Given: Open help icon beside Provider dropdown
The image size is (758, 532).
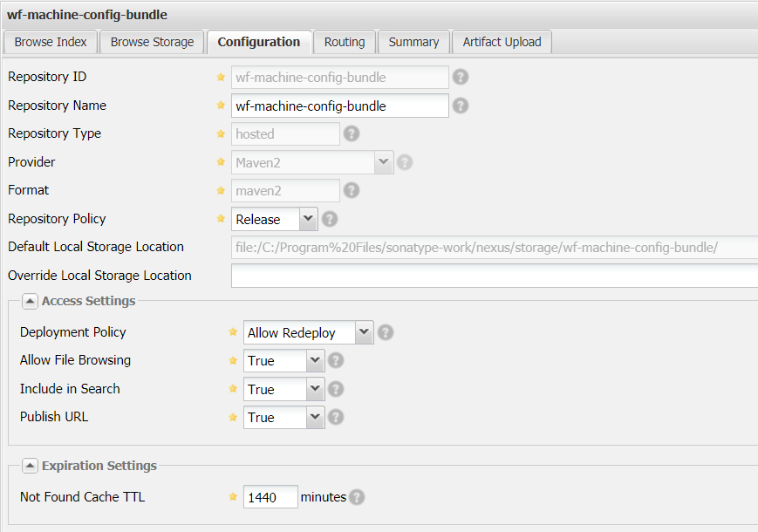Looking at the screenshot, I should click(405, 162).
